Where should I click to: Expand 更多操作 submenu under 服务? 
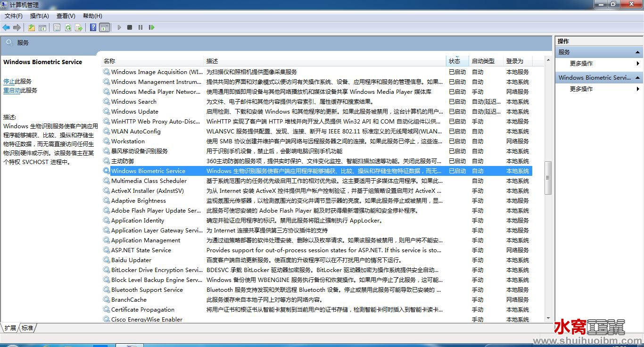click(x=599, y=64)
